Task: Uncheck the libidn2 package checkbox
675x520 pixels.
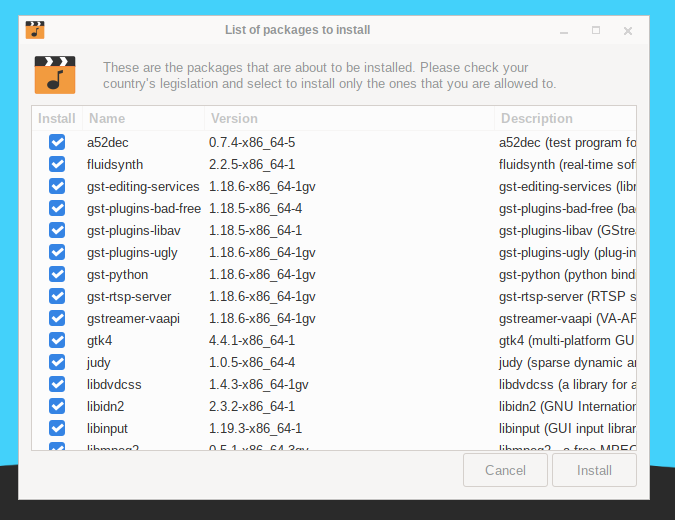Action: [x=57, y=406]
